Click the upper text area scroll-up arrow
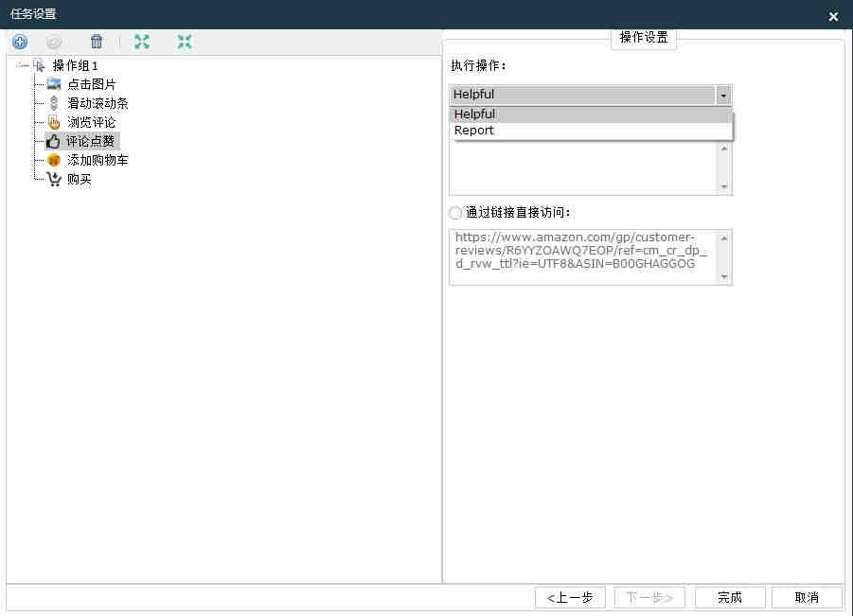Screen dimensions: 853x616 tap(724, 149)
